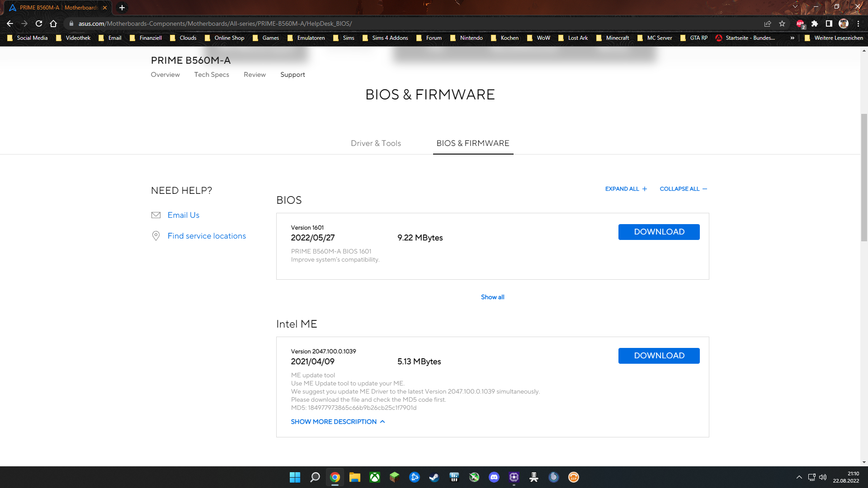Open Steam from the taskbar

(x=434, y=477)
